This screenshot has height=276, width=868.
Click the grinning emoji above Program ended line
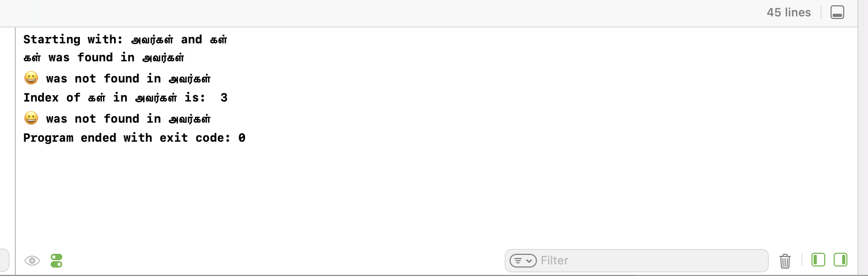(31, 118)
